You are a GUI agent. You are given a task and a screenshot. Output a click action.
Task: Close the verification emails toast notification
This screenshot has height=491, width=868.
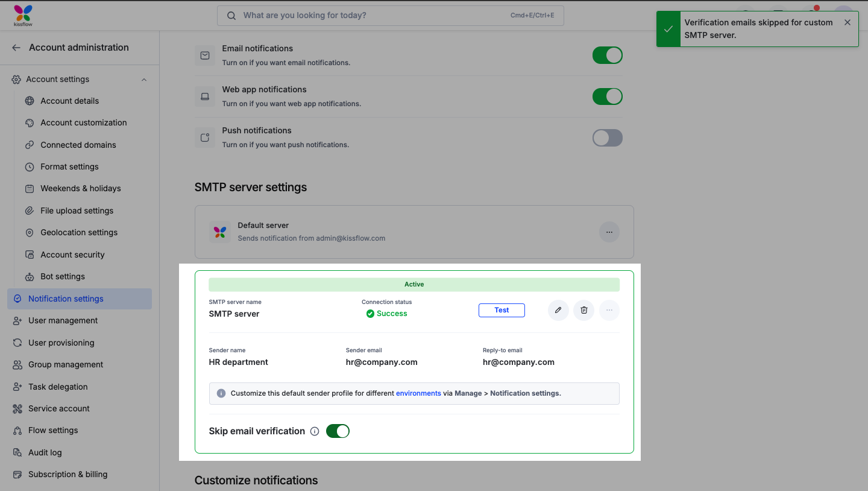[848, 22]
